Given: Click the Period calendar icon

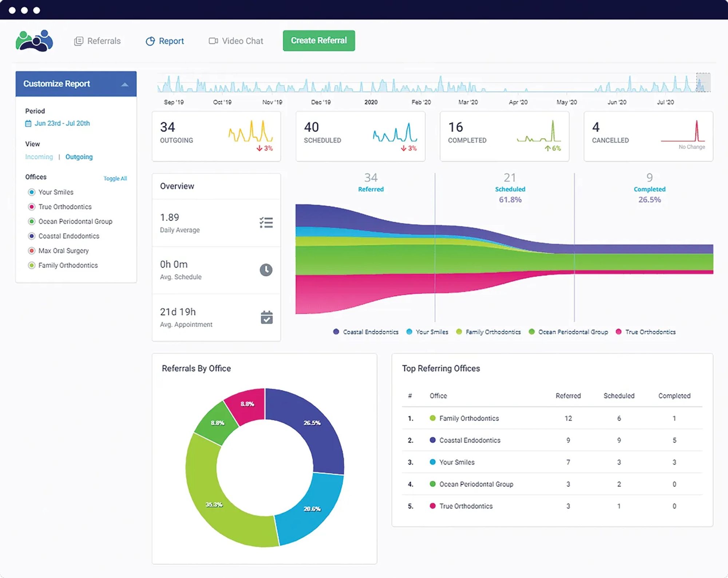Looking at the screenshot, I should (x=28, y=123).
